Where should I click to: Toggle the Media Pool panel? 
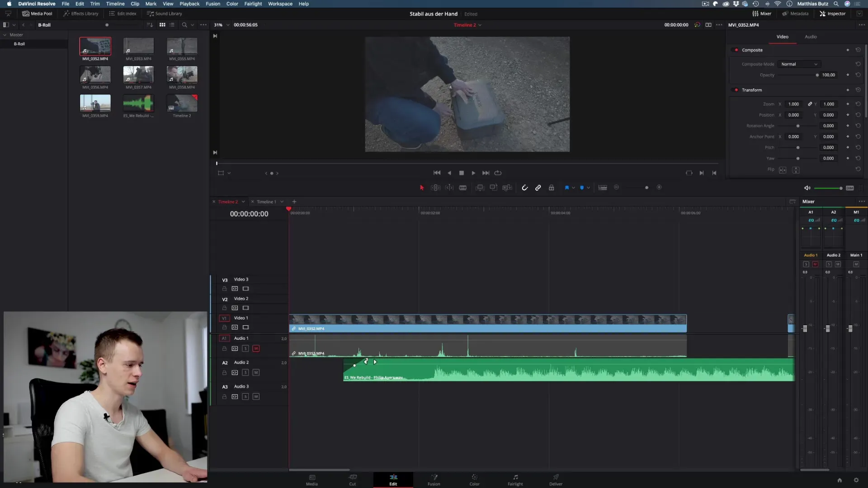(38, 14)
